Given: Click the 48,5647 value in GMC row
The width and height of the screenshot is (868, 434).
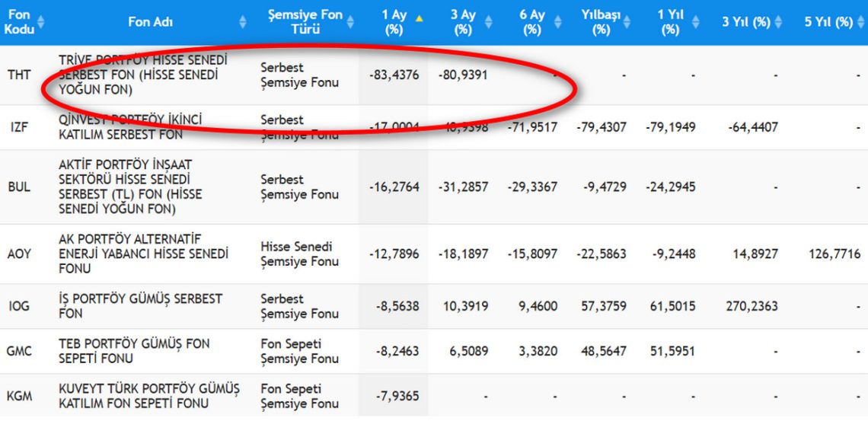Looking at the screenshot, I should coord(603,351).
